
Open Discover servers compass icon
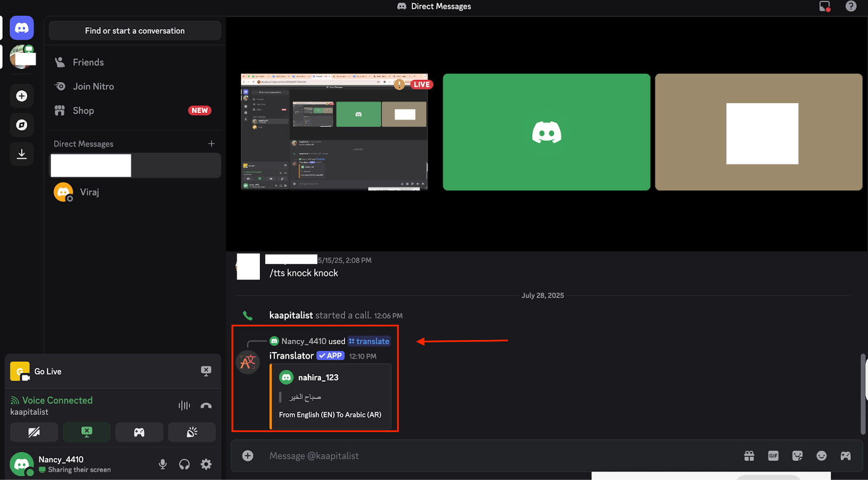(22, 125)
